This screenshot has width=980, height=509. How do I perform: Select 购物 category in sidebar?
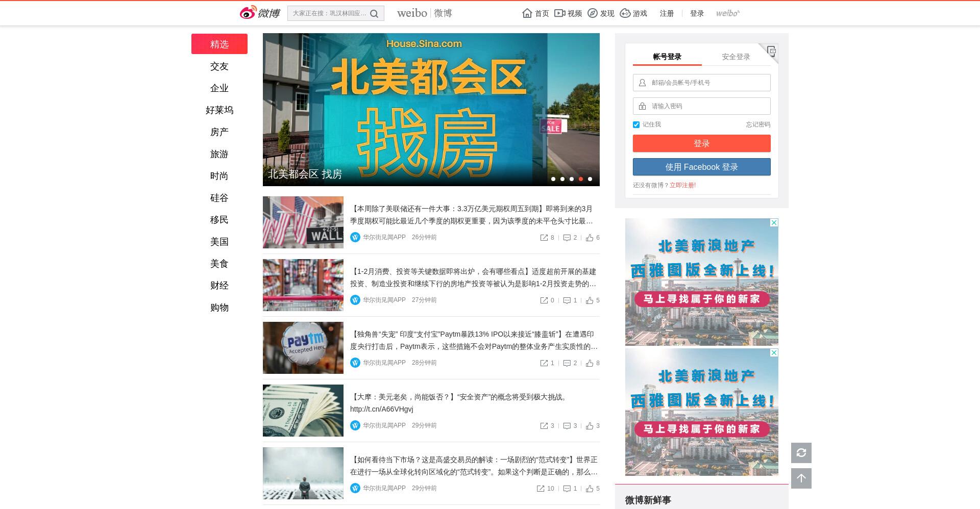pos(219,308)
